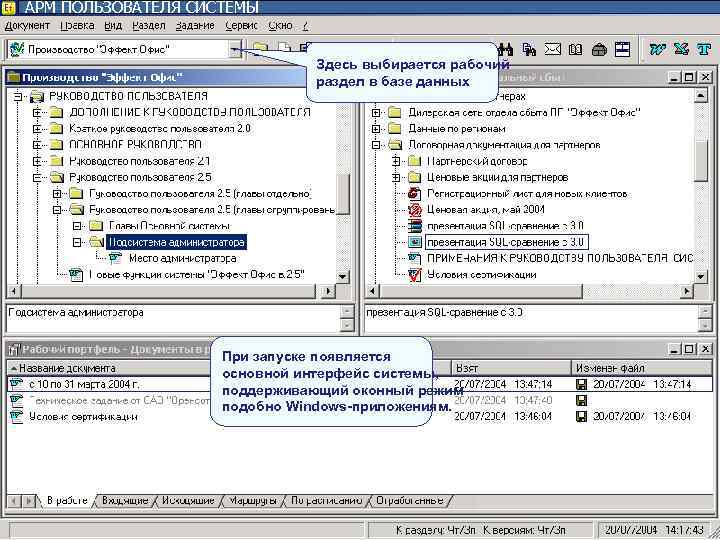
Task: Open folder icon in the main toolbar
Action: (x=261, y=48)
